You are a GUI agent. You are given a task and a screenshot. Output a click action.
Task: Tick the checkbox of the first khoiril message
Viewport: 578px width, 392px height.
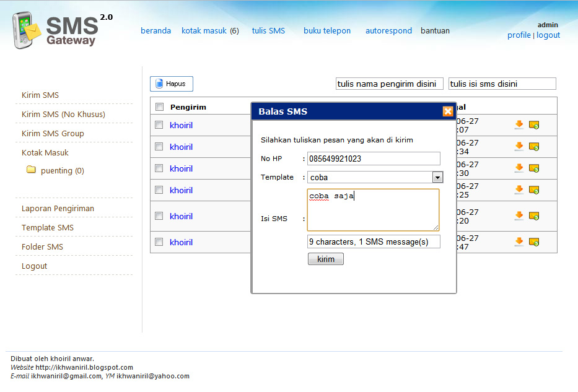coord(159,125)
